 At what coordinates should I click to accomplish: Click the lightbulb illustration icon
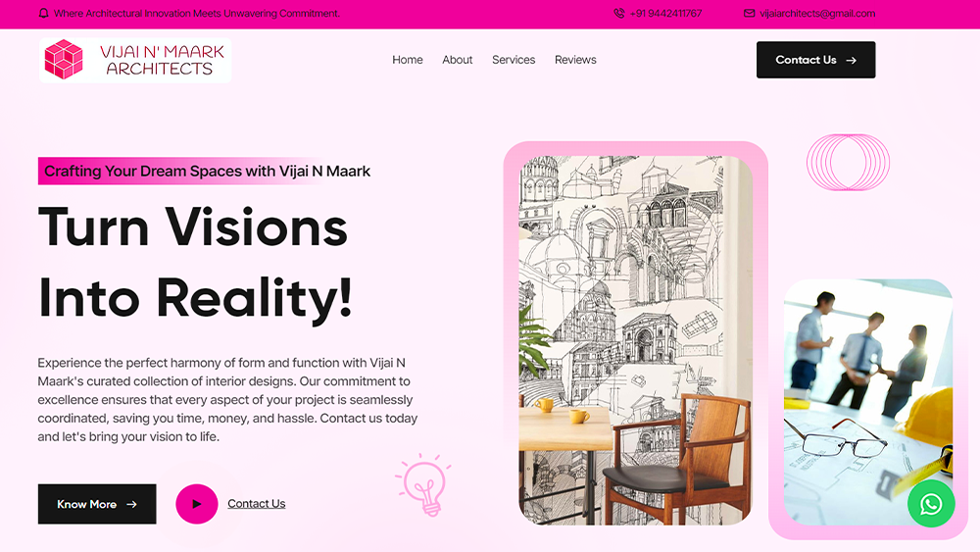pyautogui.click(x=423, y=484)
